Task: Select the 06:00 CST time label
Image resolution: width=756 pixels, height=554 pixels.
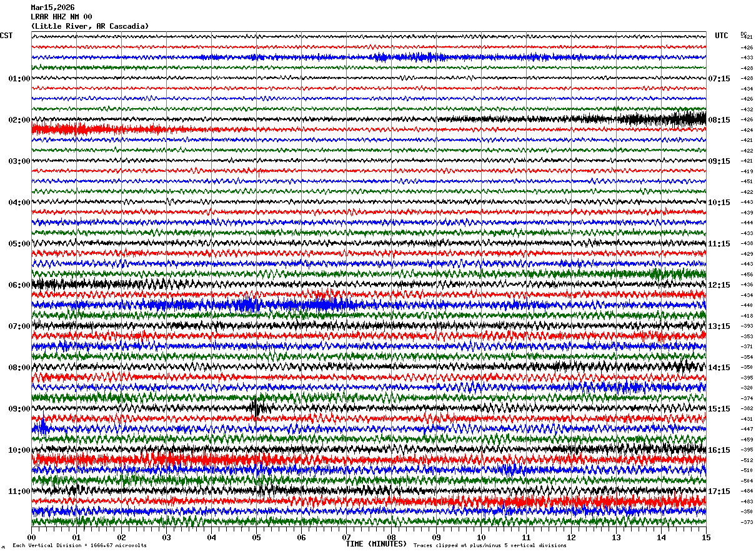Action: 19,285
